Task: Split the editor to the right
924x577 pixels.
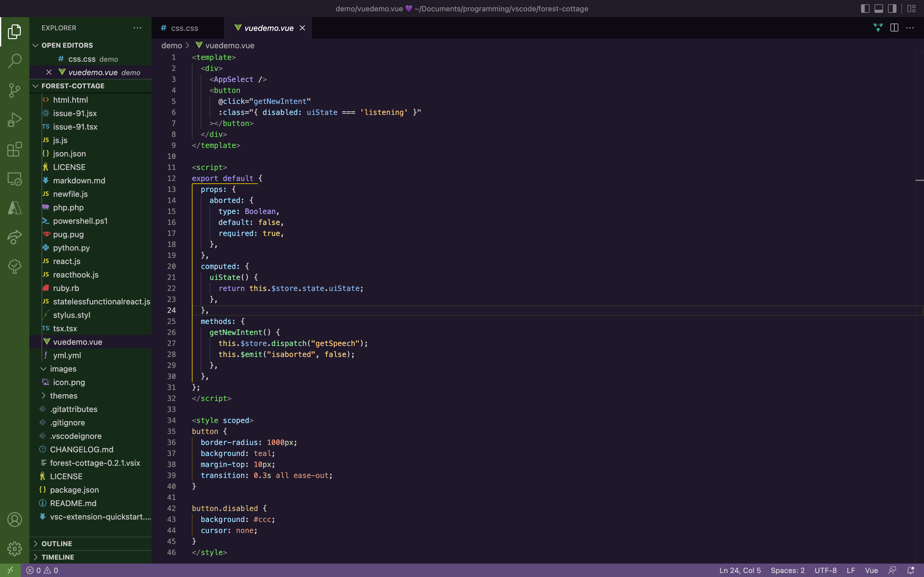Action: tap(894, 28)
